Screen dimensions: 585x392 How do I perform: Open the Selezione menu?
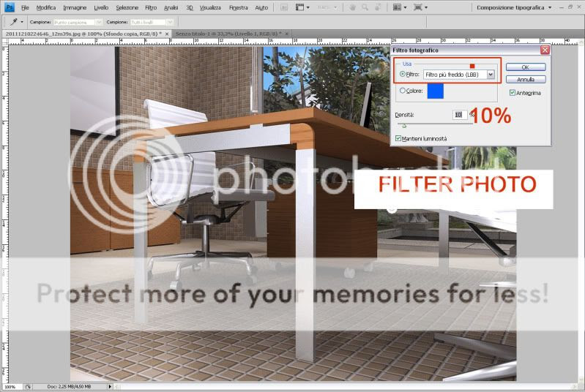click(x=127, y=7)
